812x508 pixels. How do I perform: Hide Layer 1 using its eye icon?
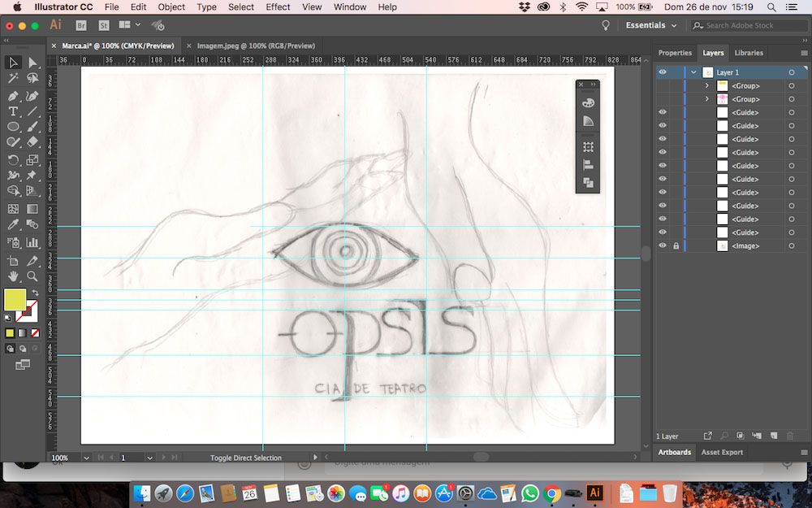(x=663, y=72)
